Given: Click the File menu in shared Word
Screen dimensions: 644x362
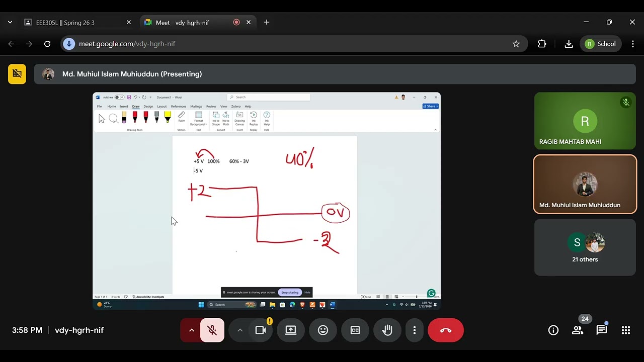Looking at the screenshot, I should click(99, 106).
